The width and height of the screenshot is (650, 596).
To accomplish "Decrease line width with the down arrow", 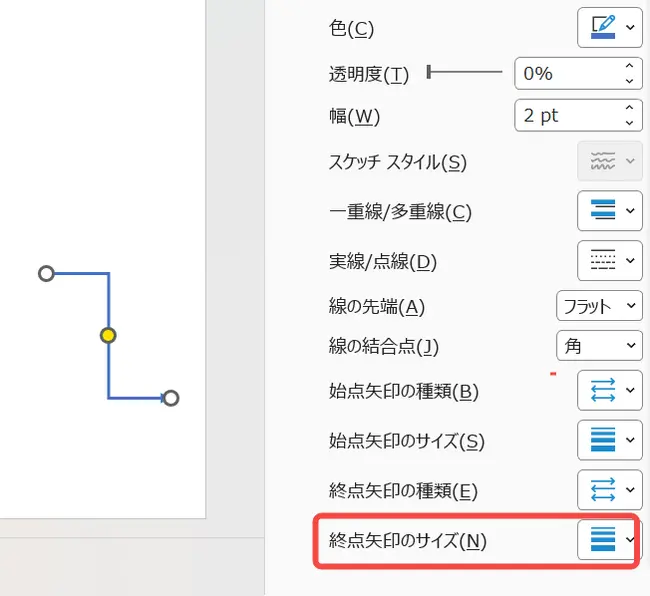I will click(629, 123).
